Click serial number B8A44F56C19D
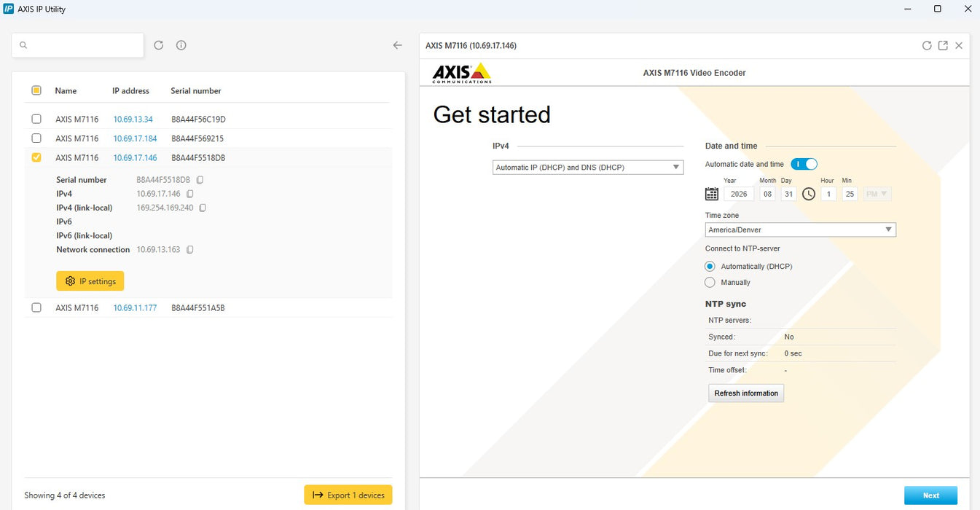The height and width of the screenshot is (510, 980). (x=198, y=119)
